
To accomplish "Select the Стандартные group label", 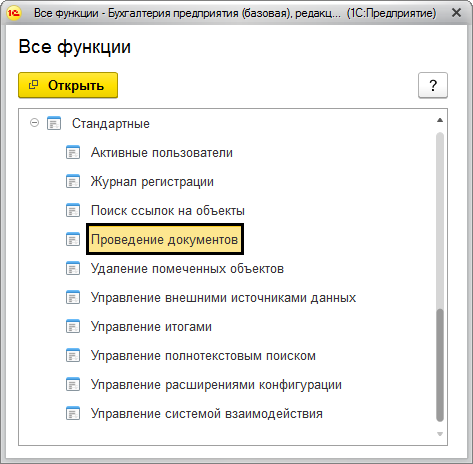I will click(x=111, y=124).
